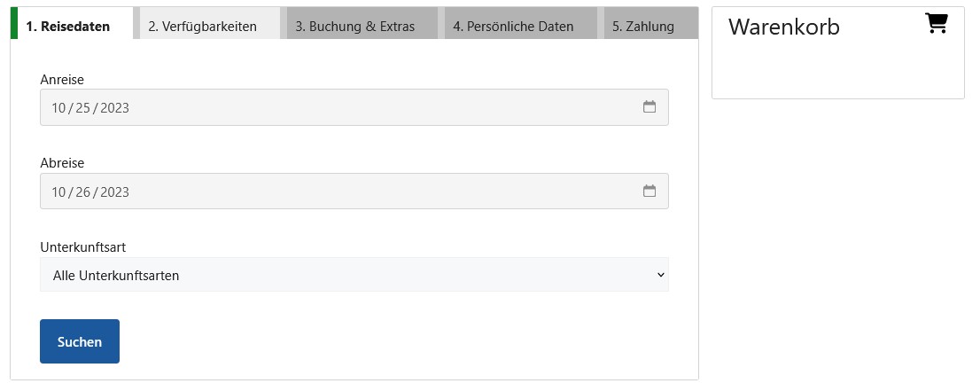This screenshot has width=980, height=391.
Task: Expand the Alle Unterkunftsarten dropdown
Action: (354, 276)
